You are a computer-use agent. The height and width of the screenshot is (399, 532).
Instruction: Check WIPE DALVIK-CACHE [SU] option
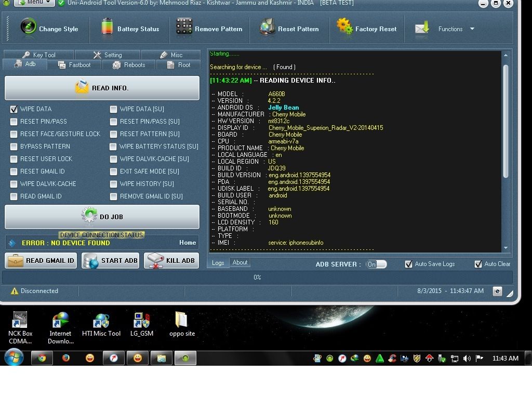[113, 159]
